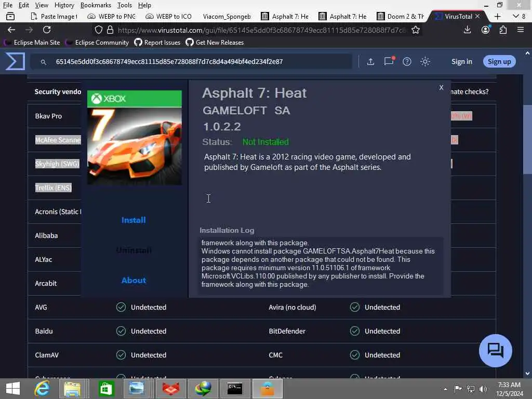The image size is (532, 399).
Task: Open the Firefox hamburger application menu
Action: (x=521, y=30)
